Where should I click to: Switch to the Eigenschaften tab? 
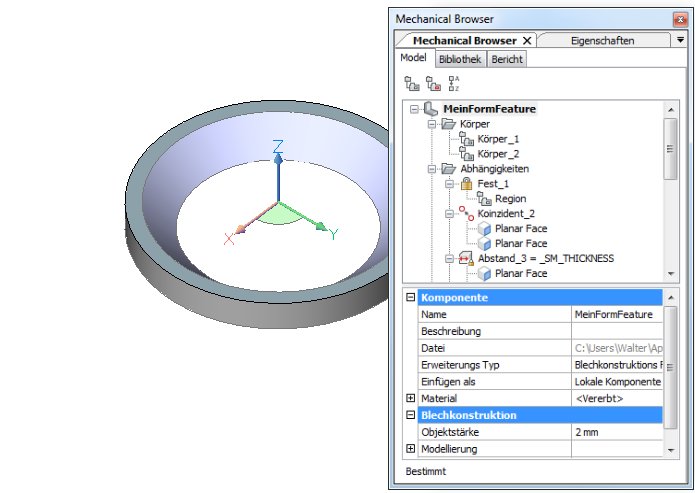click(602, 41)
